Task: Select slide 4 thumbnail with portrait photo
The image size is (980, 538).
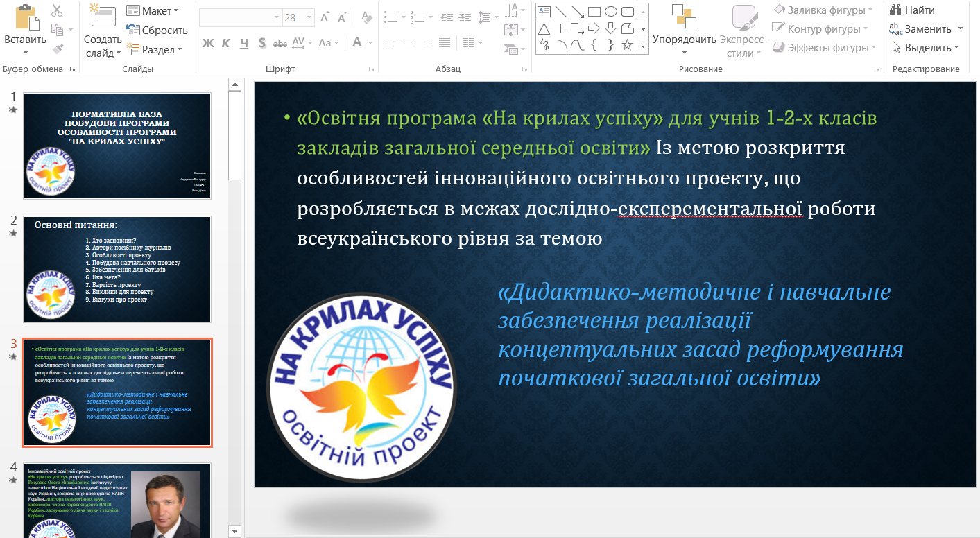Action: point(117,501)
